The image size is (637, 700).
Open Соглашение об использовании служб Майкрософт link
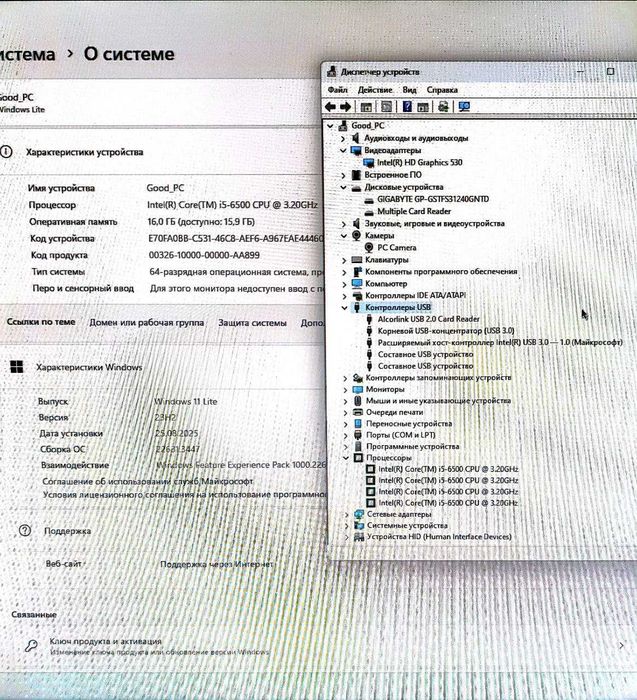tap(147, 482)
